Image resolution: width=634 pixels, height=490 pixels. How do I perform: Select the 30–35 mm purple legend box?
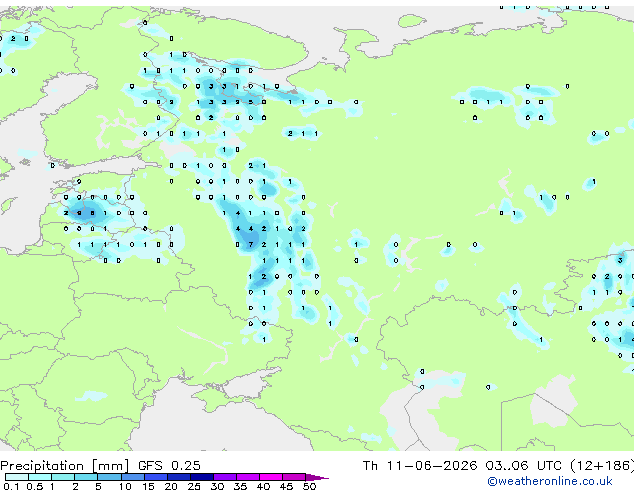coord(224,477)
